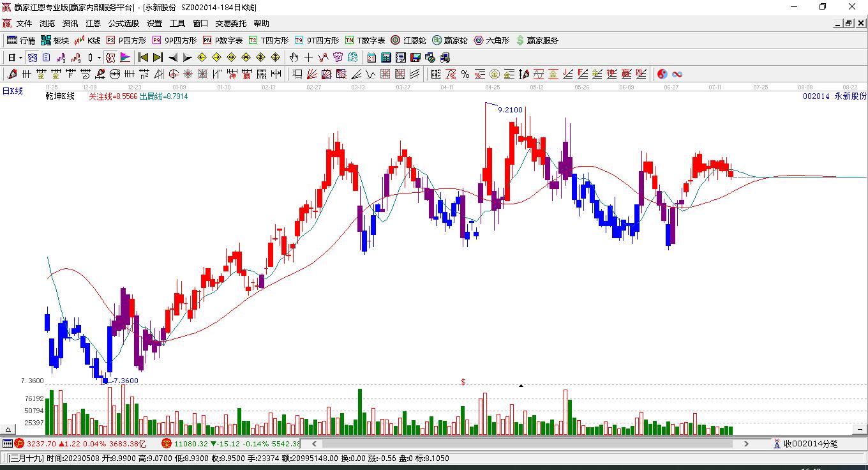
Task: Click the 日K线 period label
Action: pyautogui.click(x=12, y=91)
